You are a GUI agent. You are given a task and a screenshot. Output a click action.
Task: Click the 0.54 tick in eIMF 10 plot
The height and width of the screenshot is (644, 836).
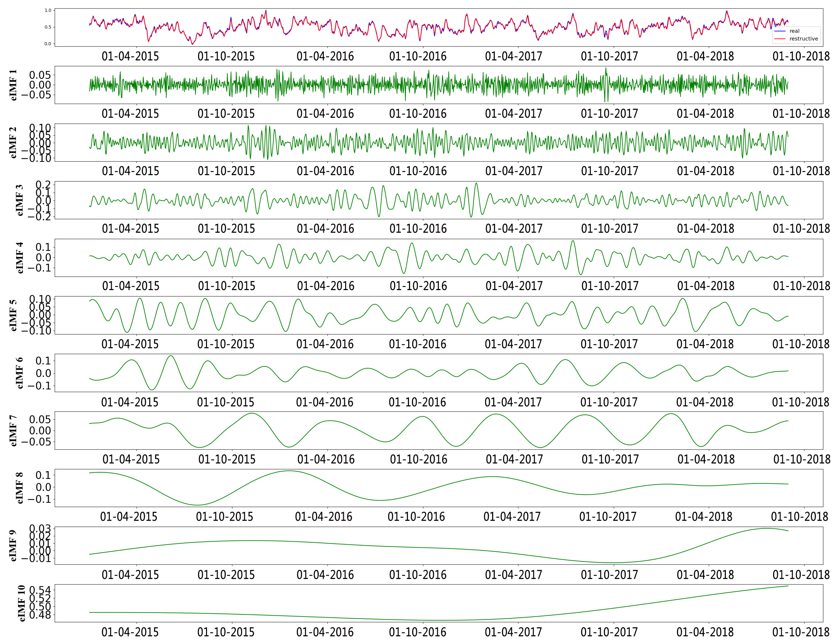point(40,590)
